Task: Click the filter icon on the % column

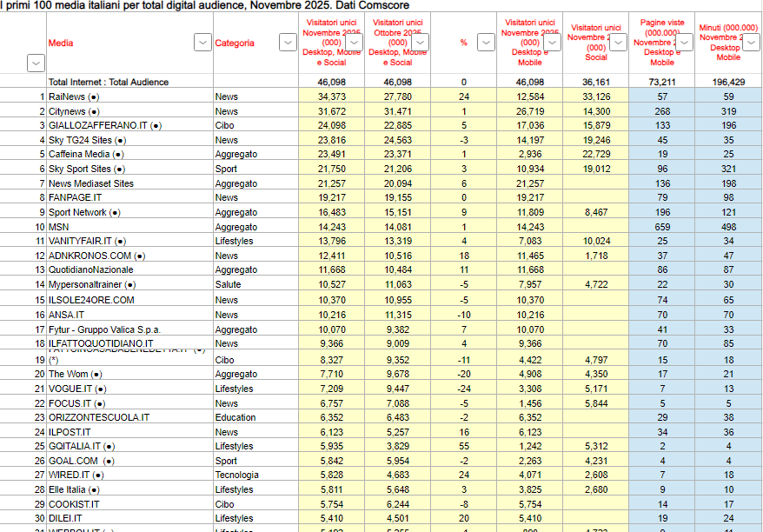Action: (x=486, y=42)
